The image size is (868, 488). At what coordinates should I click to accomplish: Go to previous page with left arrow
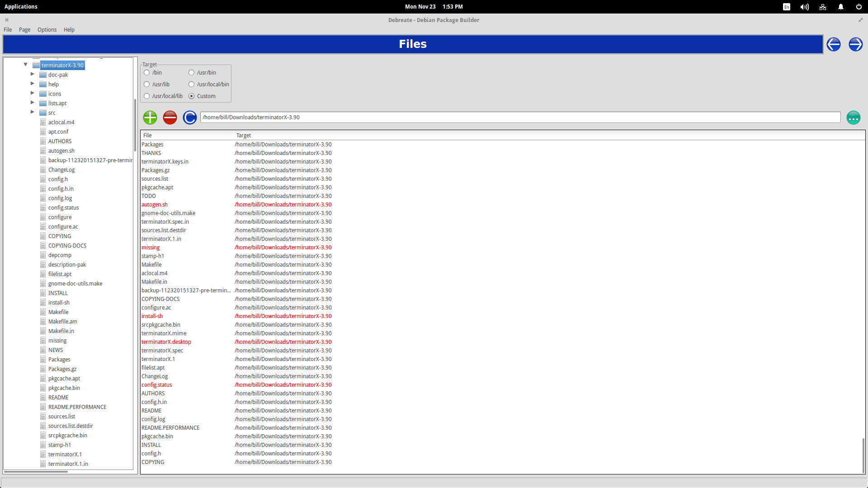[834, 44]
